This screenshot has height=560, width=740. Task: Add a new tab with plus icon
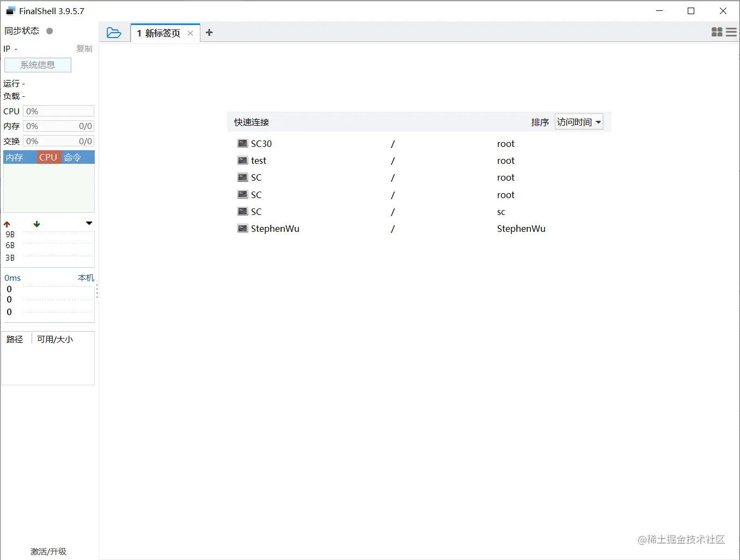click(x=209, y=33)
